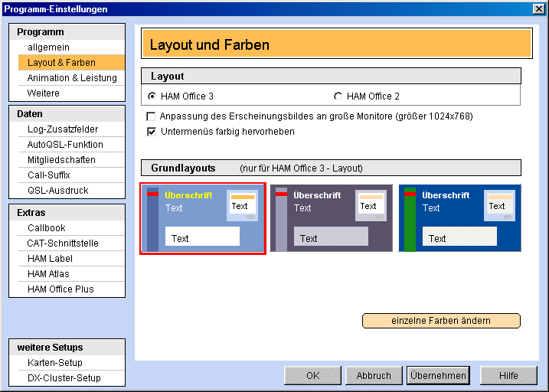The height and width of the screenshot is (392, 549).
Task: Open Animation & Leistung settings
Action: [71, 77]
